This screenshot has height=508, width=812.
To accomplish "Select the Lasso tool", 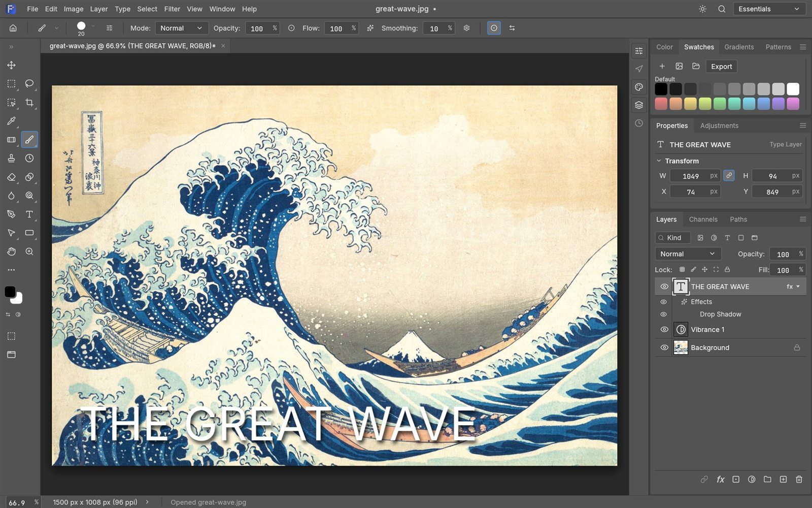I will click(x=29, y=83).
